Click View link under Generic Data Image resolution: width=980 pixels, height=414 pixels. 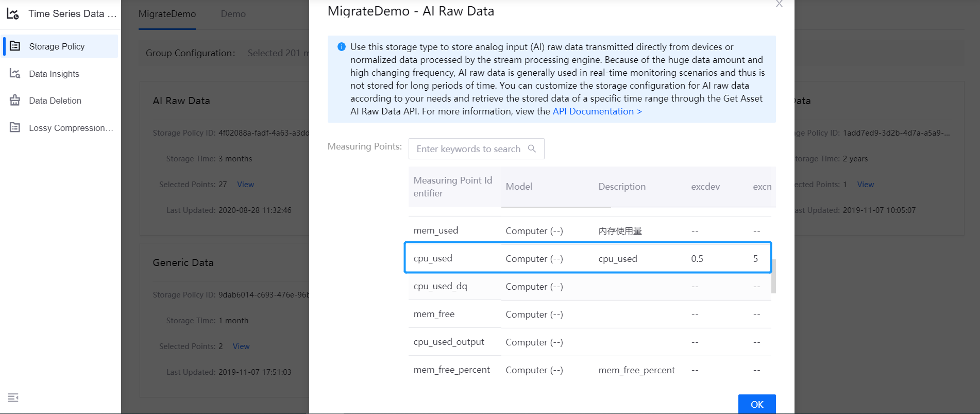pyautogui.click(x=241, y=346)
